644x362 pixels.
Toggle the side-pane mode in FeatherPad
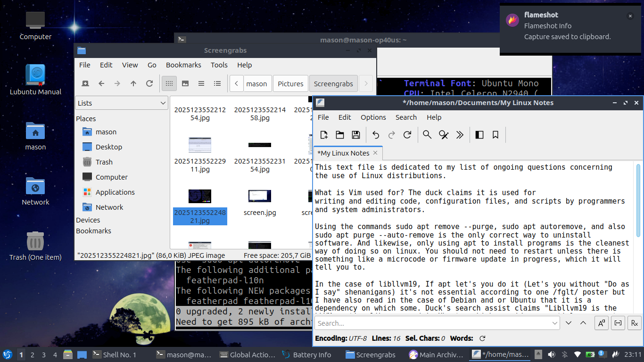click(x=479, y=135)
